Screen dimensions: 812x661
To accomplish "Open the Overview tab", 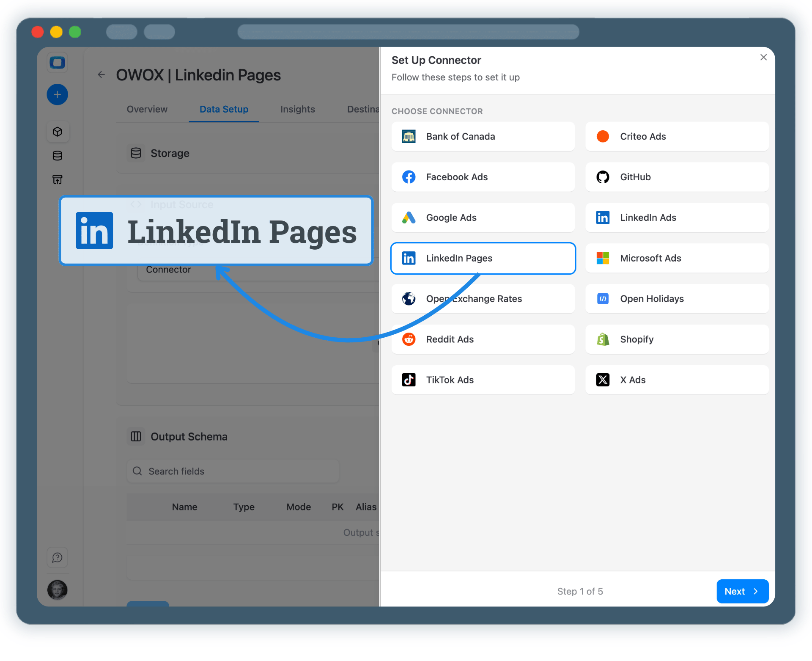I will click(147, 109).
